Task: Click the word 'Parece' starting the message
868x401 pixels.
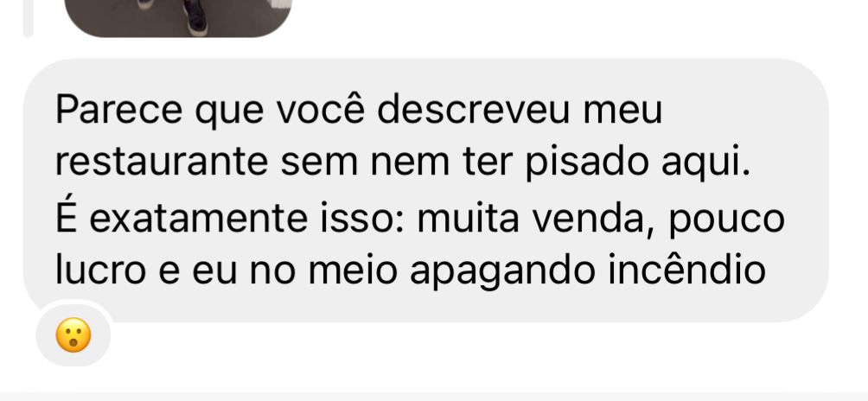Action: pos(118,109)
